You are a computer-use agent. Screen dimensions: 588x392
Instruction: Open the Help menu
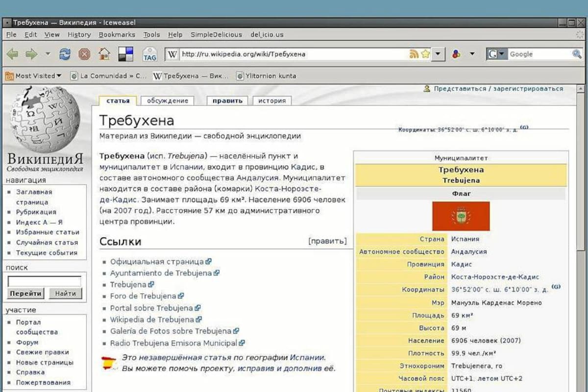tap(175, 34)
